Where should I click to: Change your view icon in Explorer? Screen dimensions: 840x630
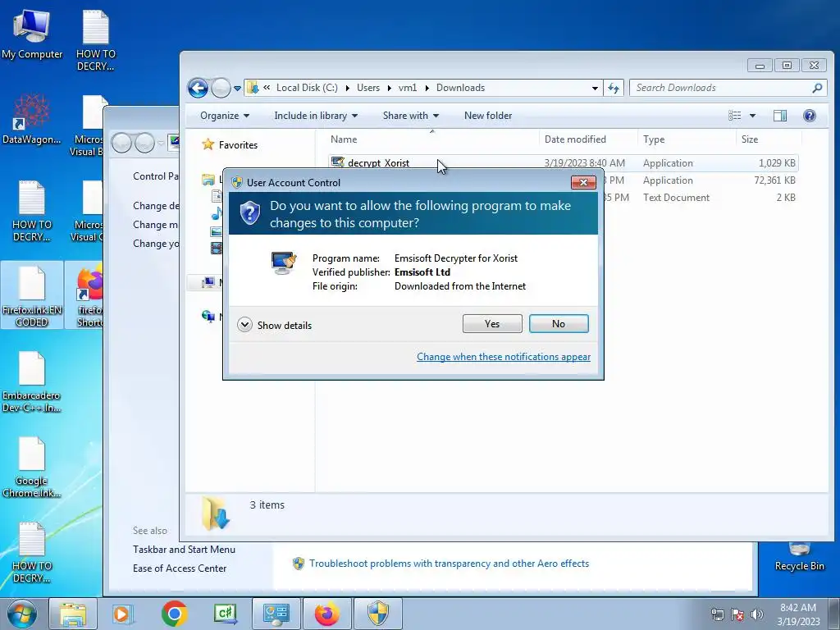[734, 116]
